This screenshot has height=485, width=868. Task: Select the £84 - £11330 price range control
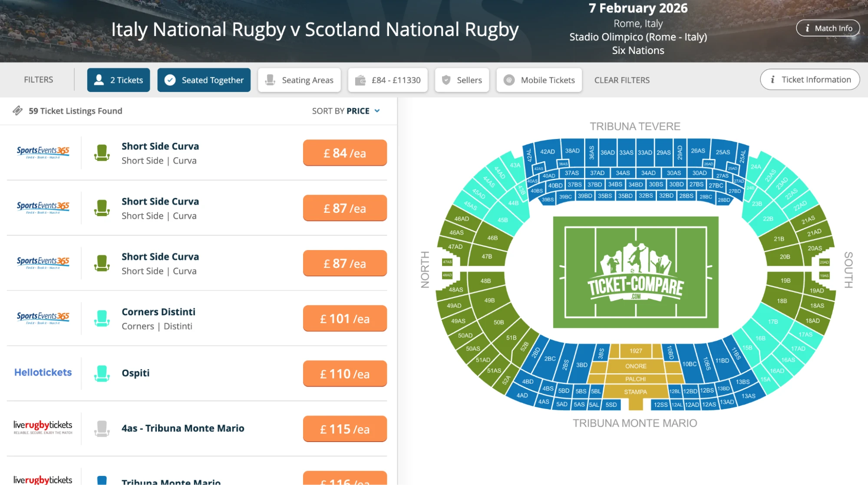click(x=388, y=79)
